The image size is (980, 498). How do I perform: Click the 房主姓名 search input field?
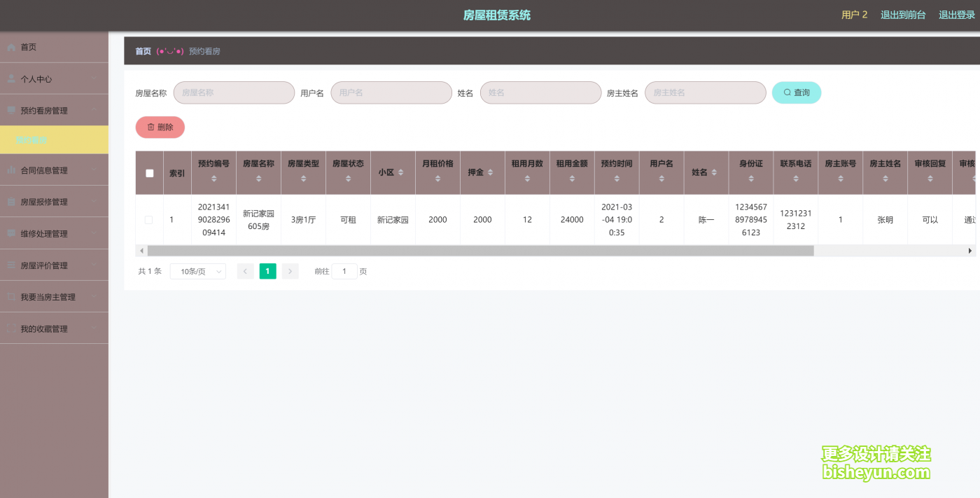click(706, 92)
